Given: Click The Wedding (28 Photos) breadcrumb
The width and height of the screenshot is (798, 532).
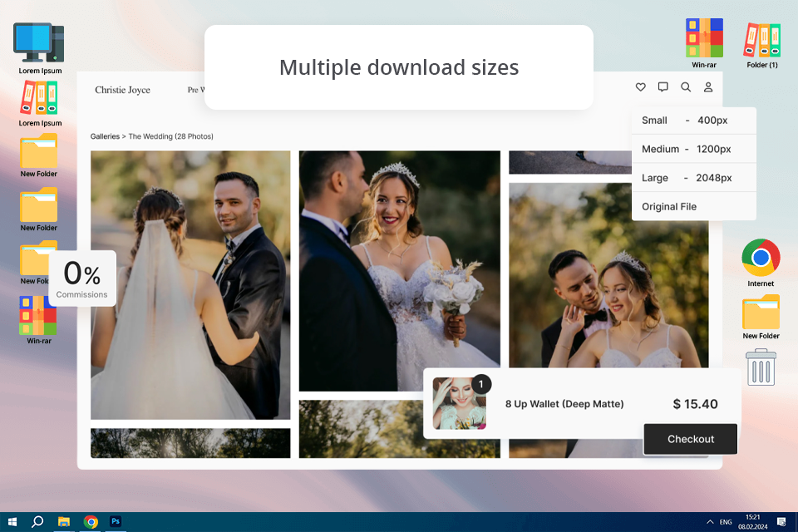Looking at the screenshot, I should click(170, 136).
